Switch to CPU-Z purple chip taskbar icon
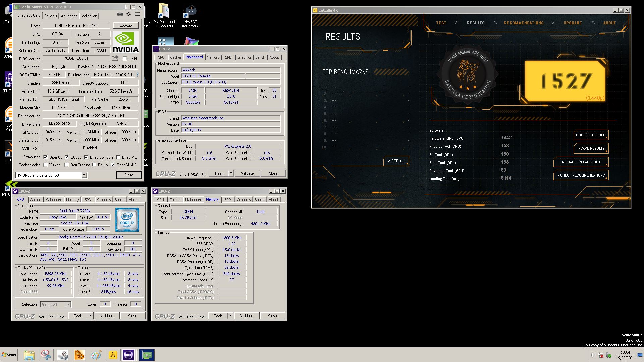The width and height of the screenshot is (644, 362). 128,355
